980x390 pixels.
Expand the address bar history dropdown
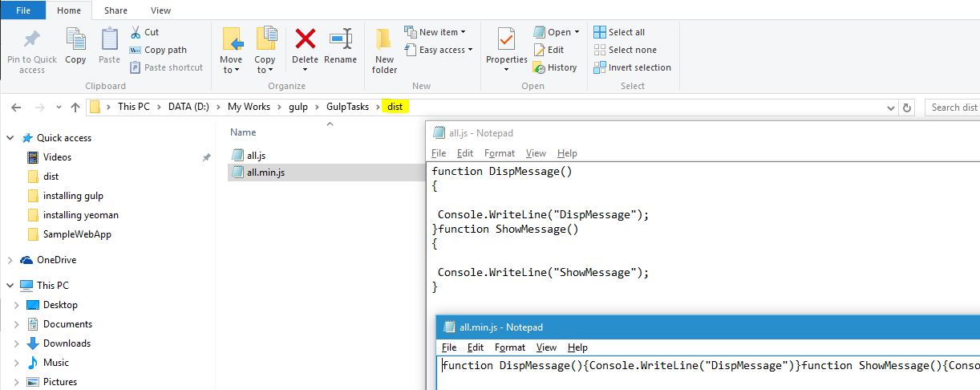(x=890, y=108)
